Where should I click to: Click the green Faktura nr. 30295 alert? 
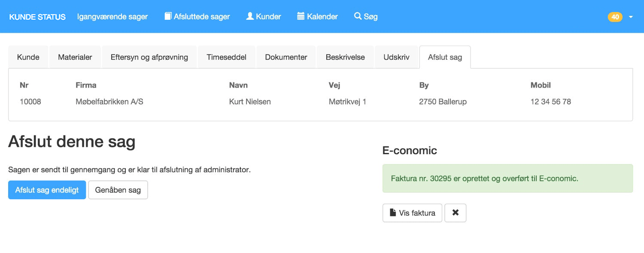[x=507, y=178]
